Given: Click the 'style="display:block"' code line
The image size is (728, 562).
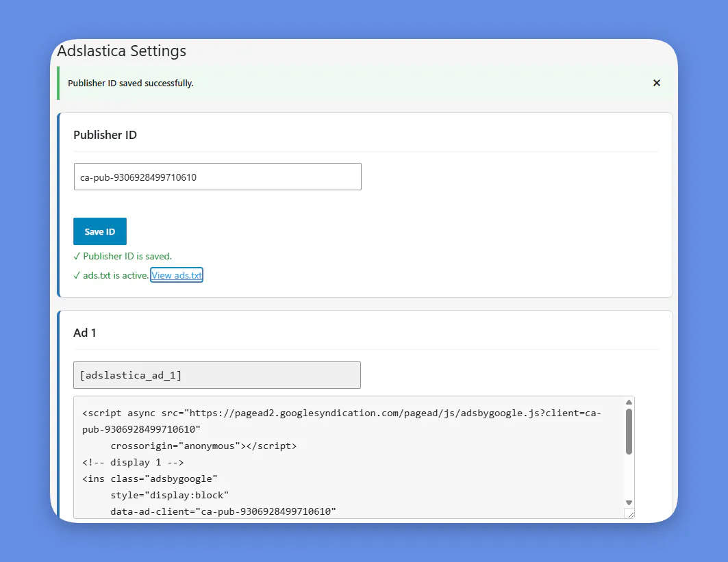Looking at the screenshot, I should 169,495.
